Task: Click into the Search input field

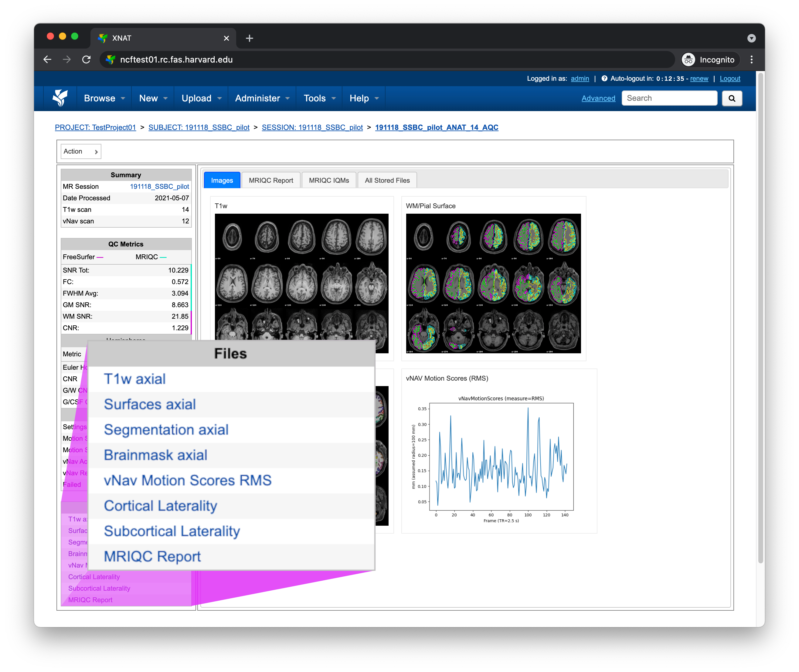Action: click(669, 98)
